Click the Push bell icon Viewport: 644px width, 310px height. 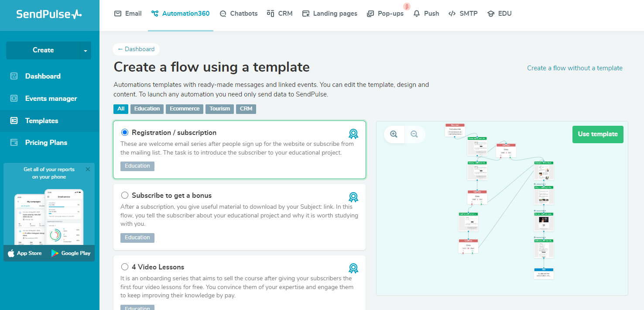click(417, 14)
